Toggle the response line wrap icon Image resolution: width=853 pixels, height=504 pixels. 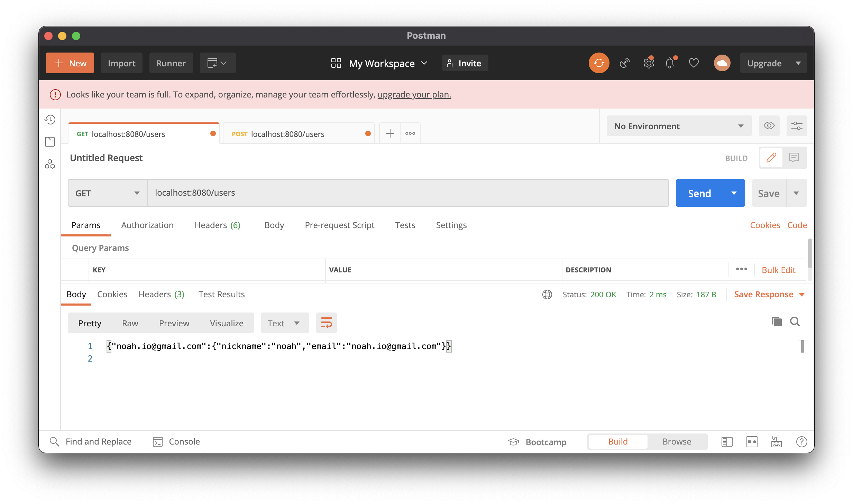326,323
